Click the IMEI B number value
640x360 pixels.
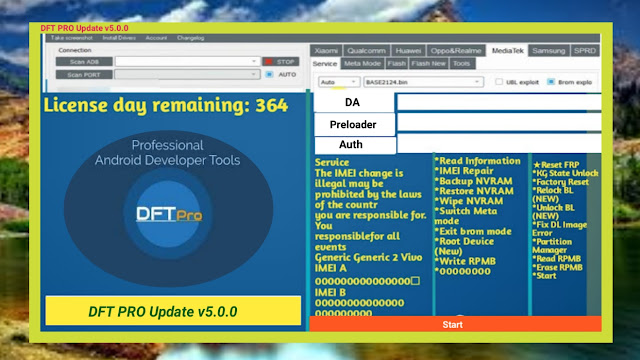(359, 308)
